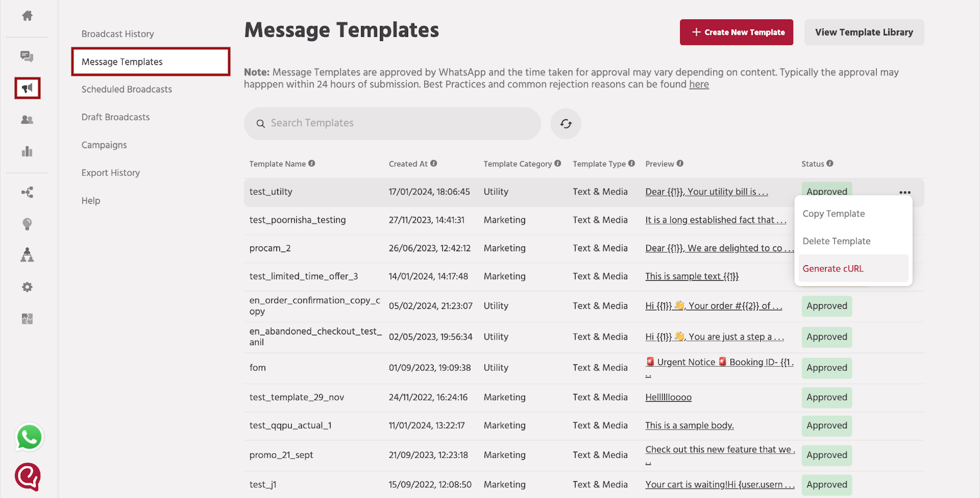Viewport: 980px width, 498px height.
Task: Click inside the Search Templates field
Action: pos(392,123)
